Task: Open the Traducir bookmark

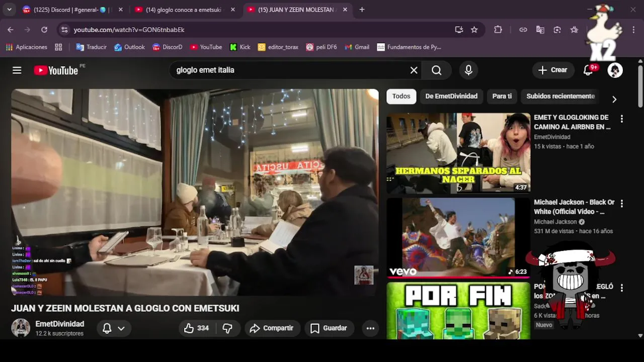Action: tap(91, 47)
